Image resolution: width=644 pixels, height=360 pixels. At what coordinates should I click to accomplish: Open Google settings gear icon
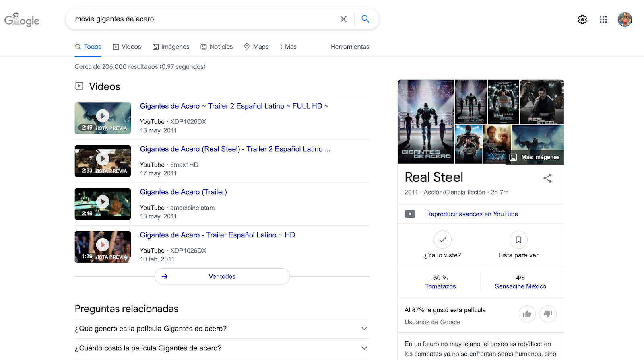click(x=582, y=19)
